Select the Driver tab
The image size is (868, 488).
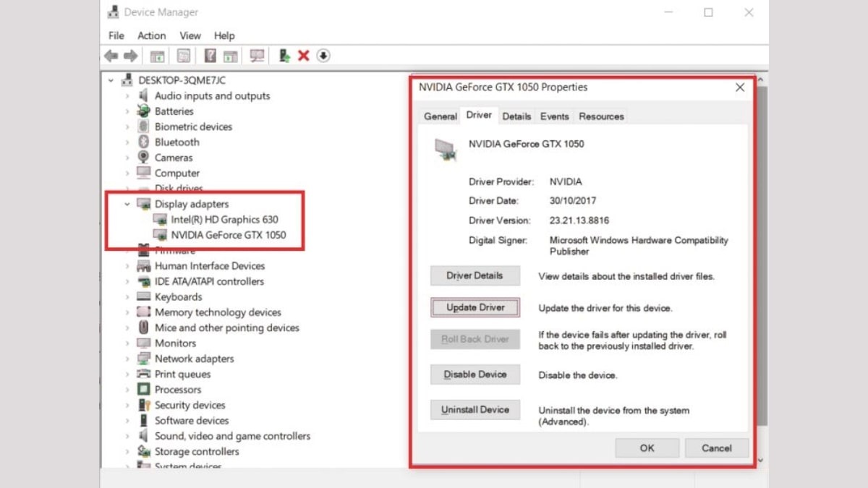tap(479, 115)
